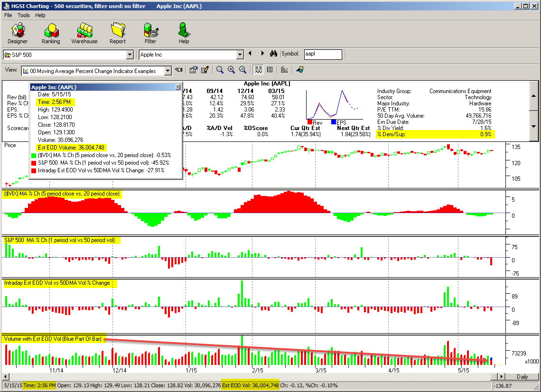Open the Tools menu
The width and height of the screenshot is (541, 392).
click(x=23, y=15)
